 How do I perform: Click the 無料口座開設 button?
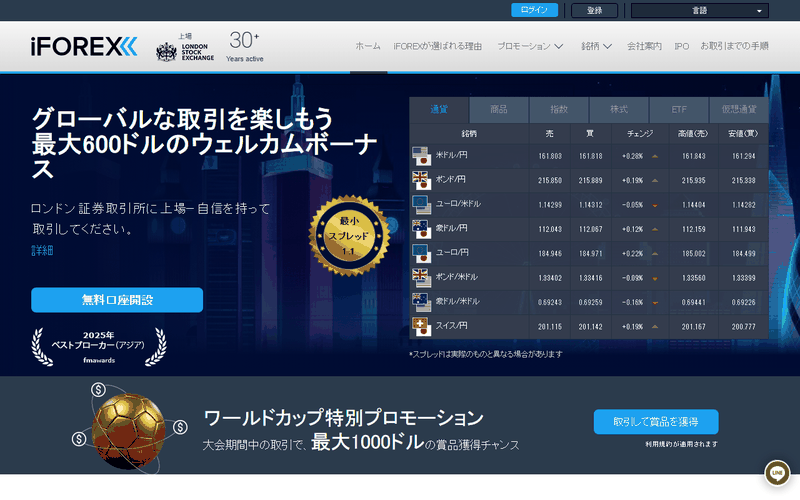coord(117,300)
